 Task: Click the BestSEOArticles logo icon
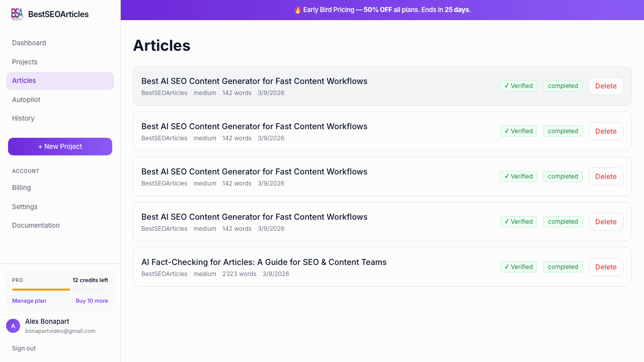coord(17,14)
